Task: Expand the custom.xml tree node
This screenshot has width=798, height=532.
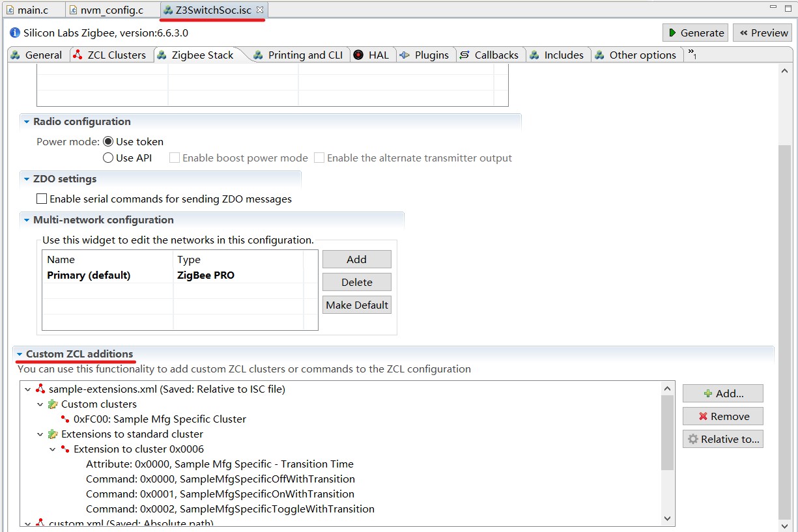Action: pos(27,523)
